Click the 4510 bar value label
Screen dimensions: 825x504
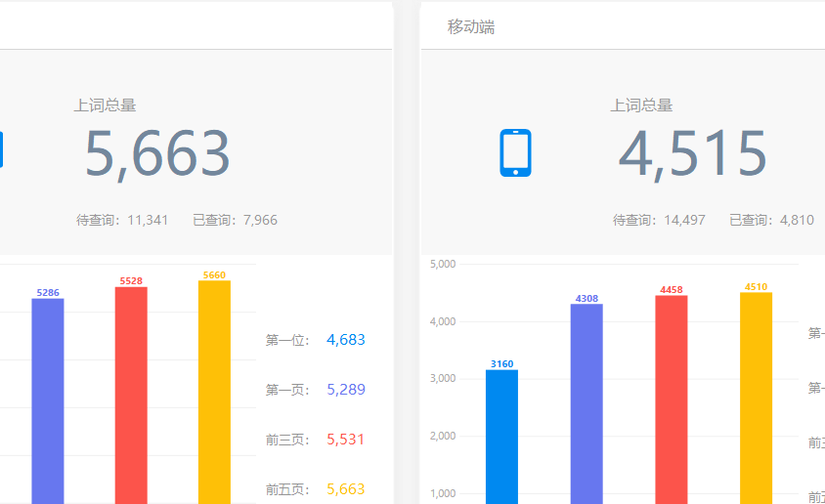756,287
